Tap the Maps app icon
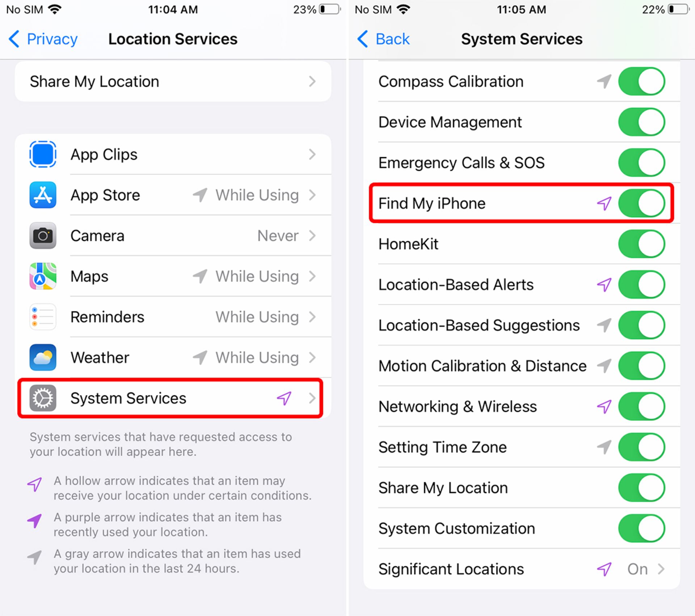Image resolution: width=695 pixels, height=616 pixels. click(x=43, y=276)
